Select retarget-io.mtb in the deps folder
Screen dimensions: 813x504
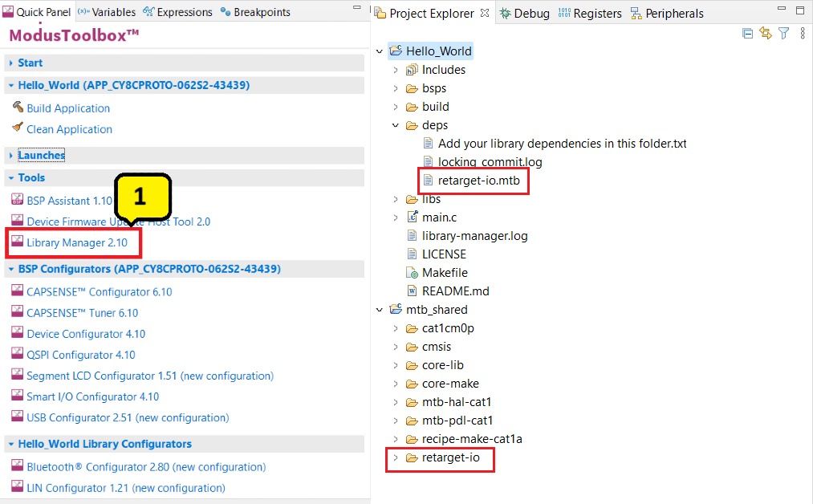click(478, 181)
